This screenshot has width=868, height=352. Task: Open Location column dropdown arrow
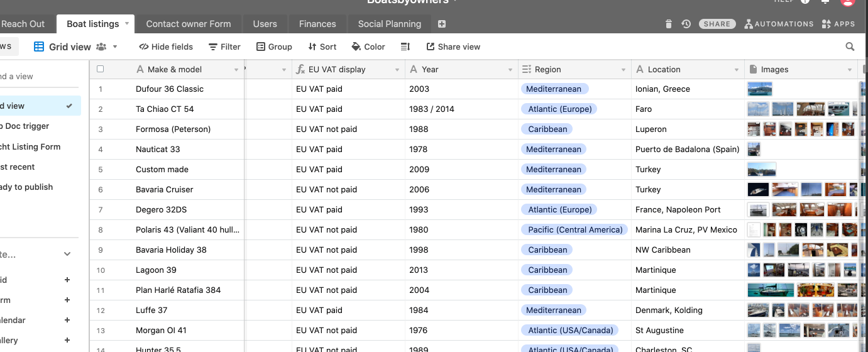737,70
